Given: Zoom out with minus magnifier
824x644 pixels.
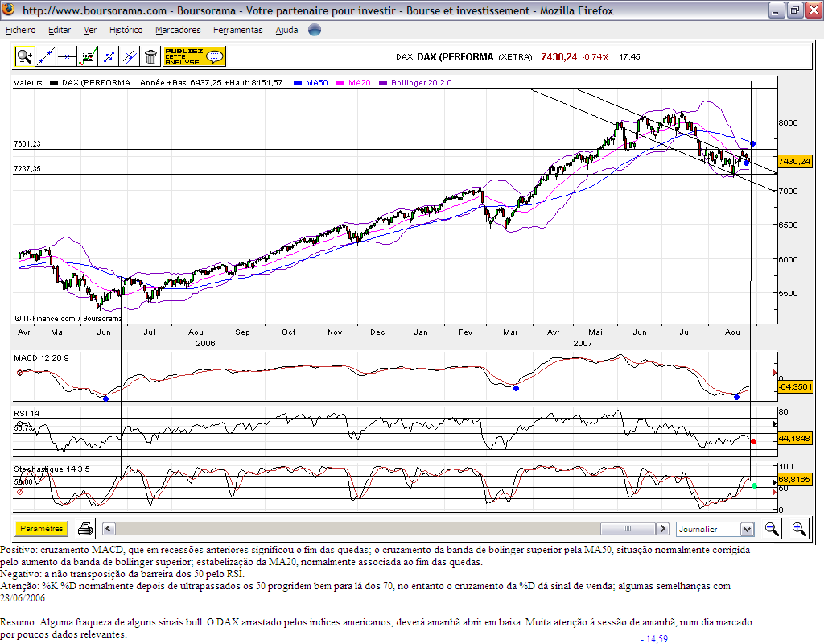Looking at the screenshot, I should 772,529.
